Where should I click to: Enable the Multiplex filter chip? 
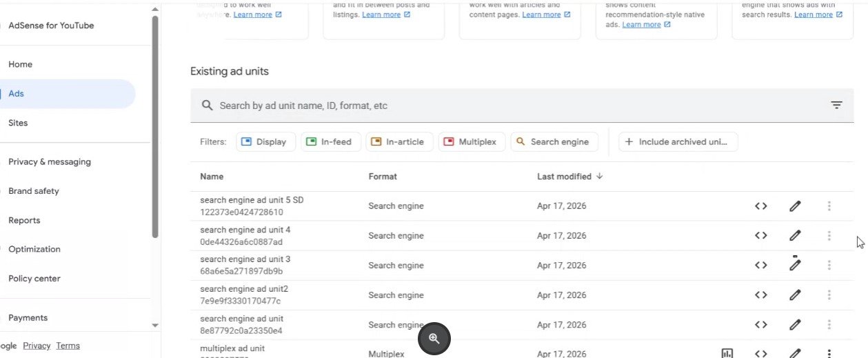[470, 142]
